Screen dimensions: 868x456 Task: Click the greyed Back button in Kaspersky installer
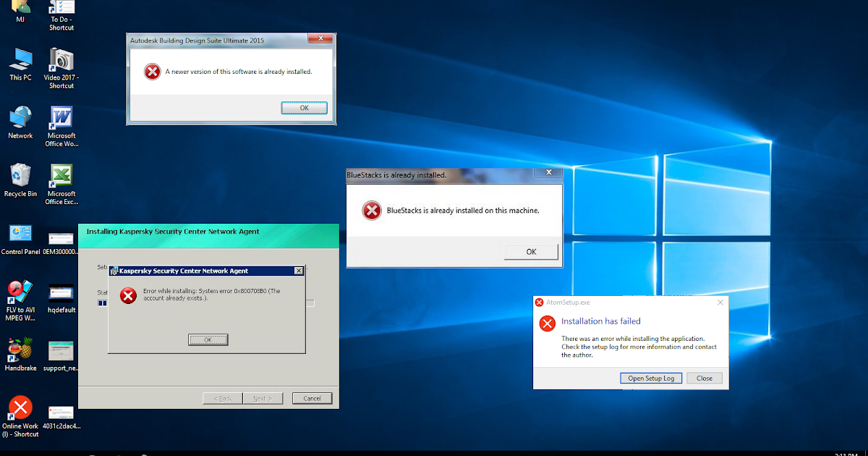[x=223, y=398]
